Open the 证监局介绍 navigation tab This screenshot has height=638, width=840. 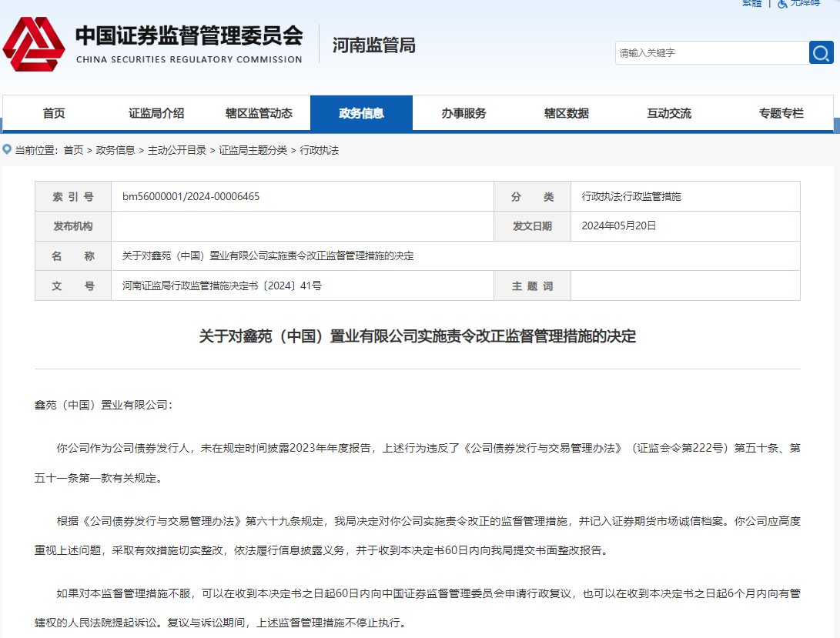coord(156,113)
